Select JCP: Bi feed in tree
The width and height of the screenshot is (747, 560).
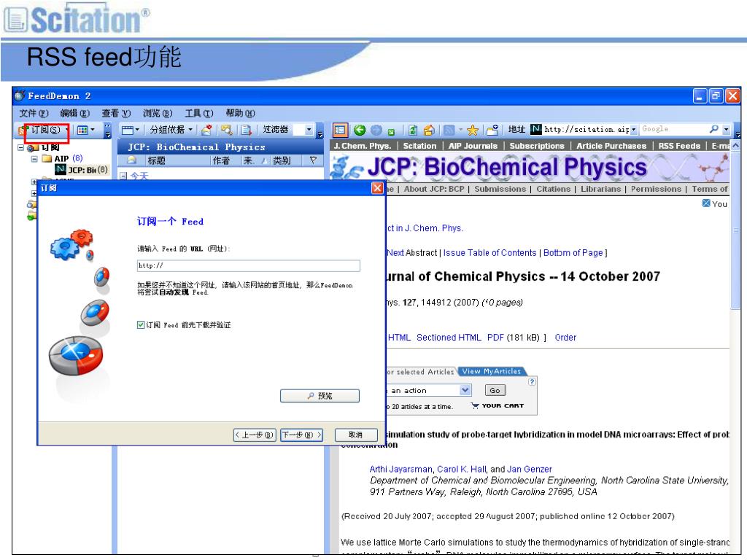(x=82, y=169)
